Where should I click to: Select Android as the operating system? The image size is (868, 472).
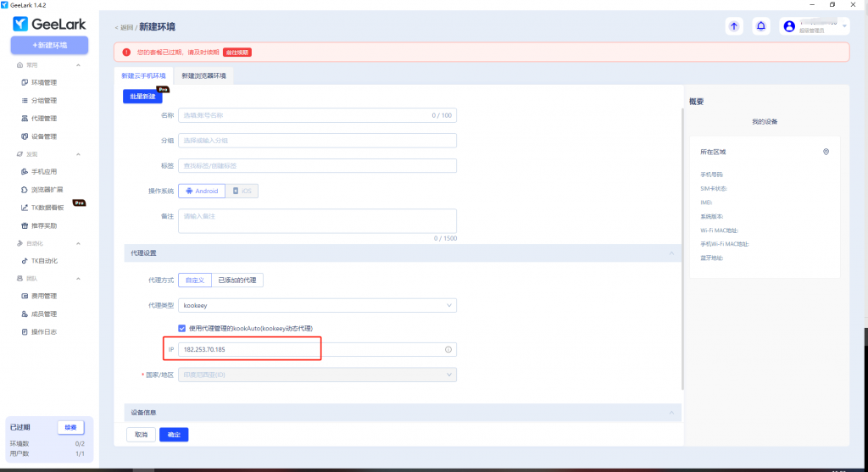point(202,192)
